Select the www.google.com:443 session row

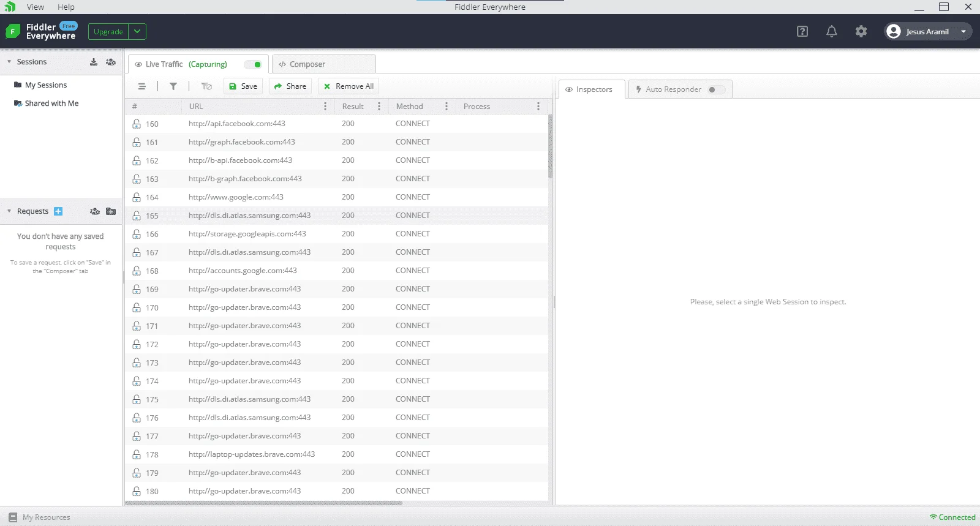click(x=336, y=197)
